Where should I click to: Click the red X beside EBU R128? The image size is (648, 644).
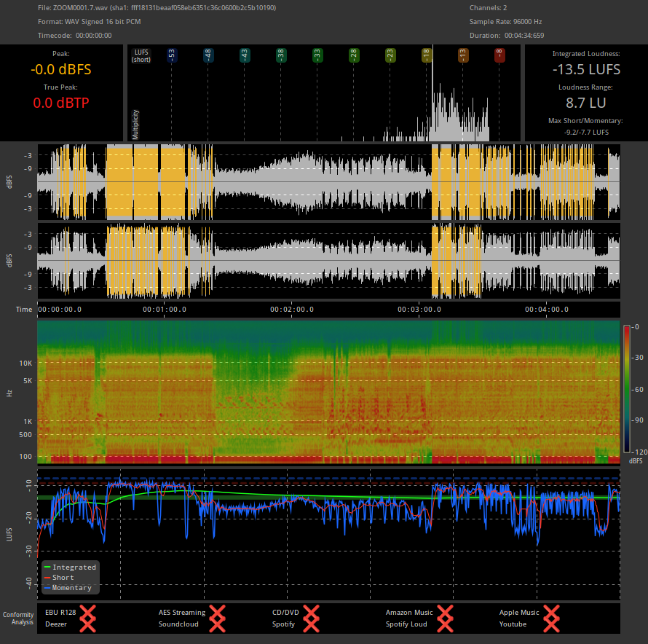tap(88, 613)
